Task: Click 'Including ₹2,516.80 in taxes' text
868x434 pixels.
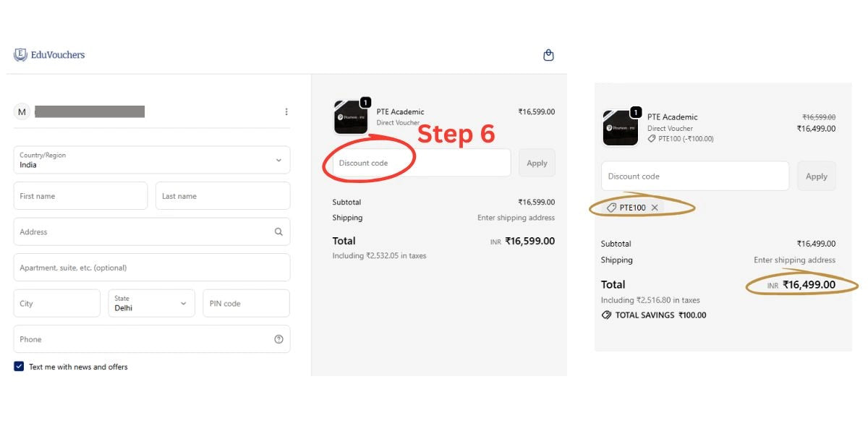Action: (x=650, y=300)
